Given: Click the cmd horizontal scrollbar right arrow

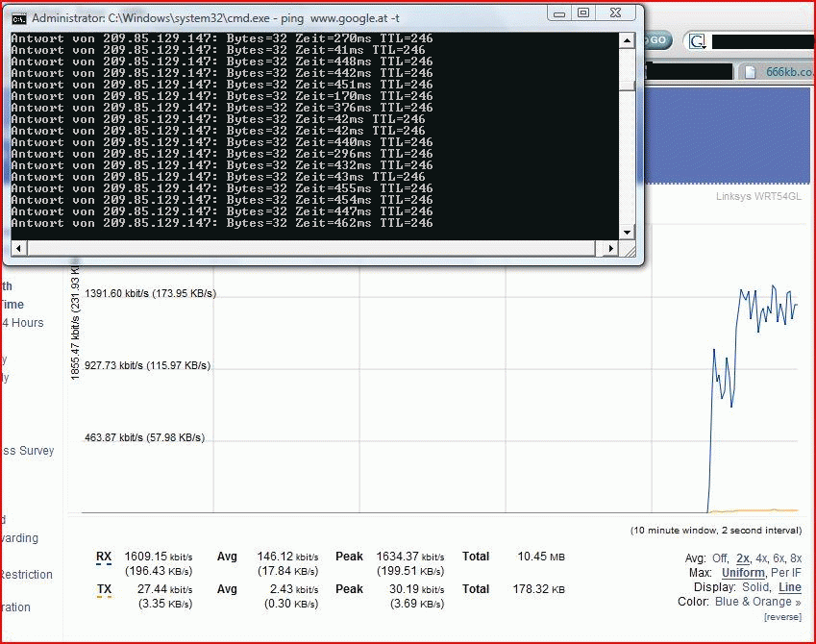Looking at the screenshot, I should tap(611, 248).
